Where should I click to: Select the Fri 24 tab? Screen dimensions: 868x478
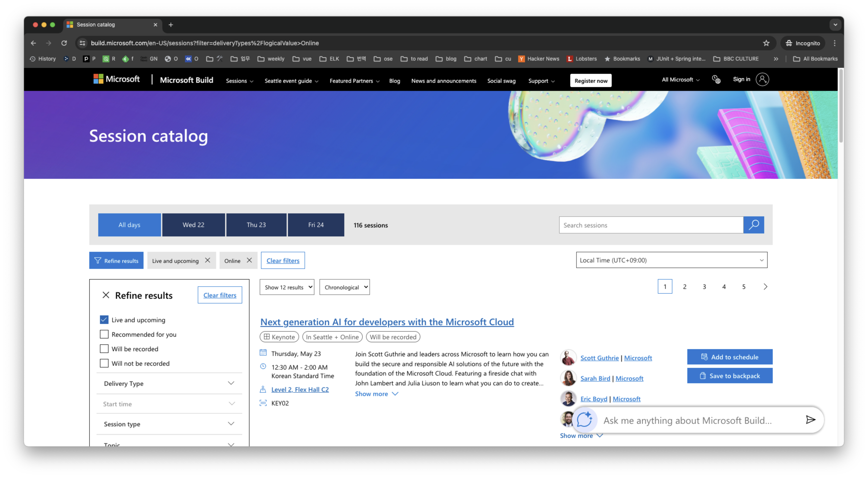click(316, 224)
